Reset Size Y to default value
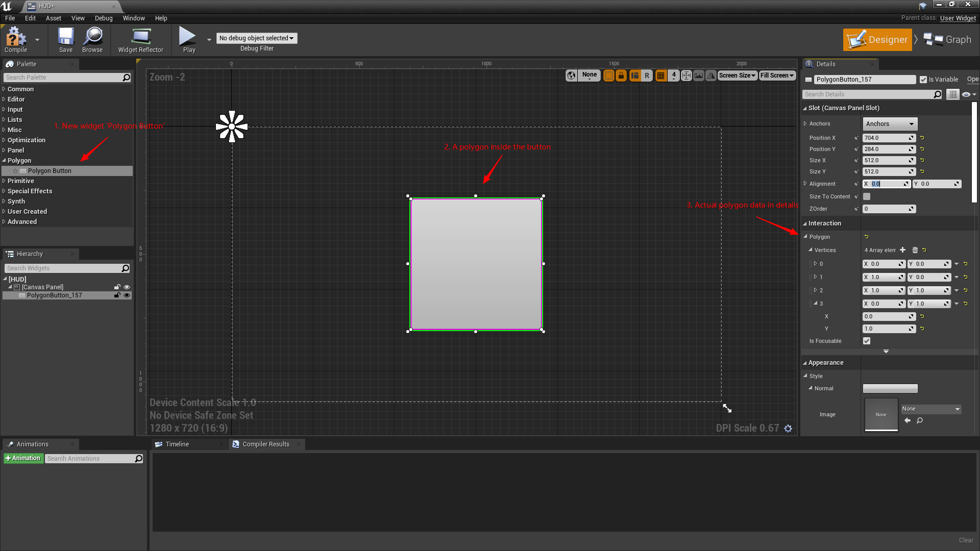Image resolution: width=980 pixels, height=551 pixels. click(922, 171)
